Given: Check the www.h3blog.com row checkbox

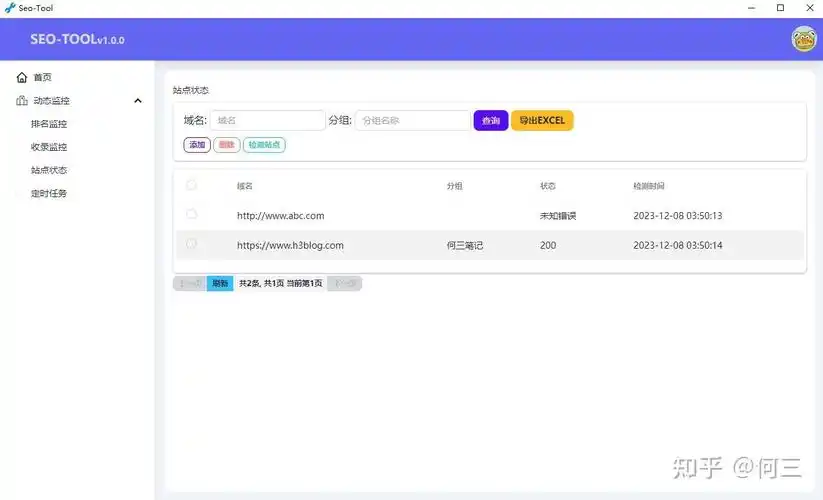Looking at the screenshot, I should point(192,244).
